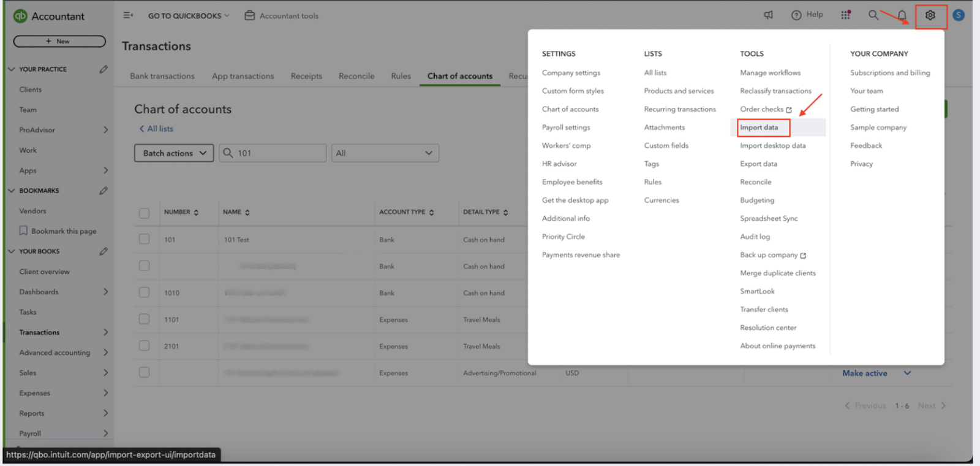This screenshot has width=980, height=466.
Task: Open the apps grid icon
Action: point(846,15)
